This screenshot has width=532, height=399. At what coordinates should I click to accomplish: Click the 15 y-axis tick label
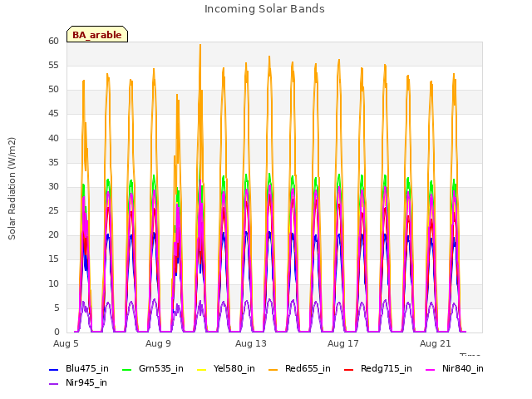pyautogui.click(x=53, y=259)
